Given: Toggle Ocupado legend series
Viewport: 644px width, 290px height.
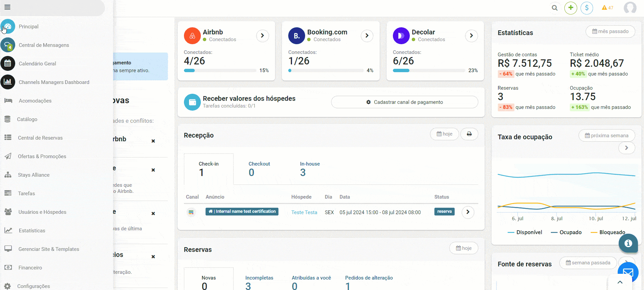Looking at the screenshot, I should coord(566,232).
